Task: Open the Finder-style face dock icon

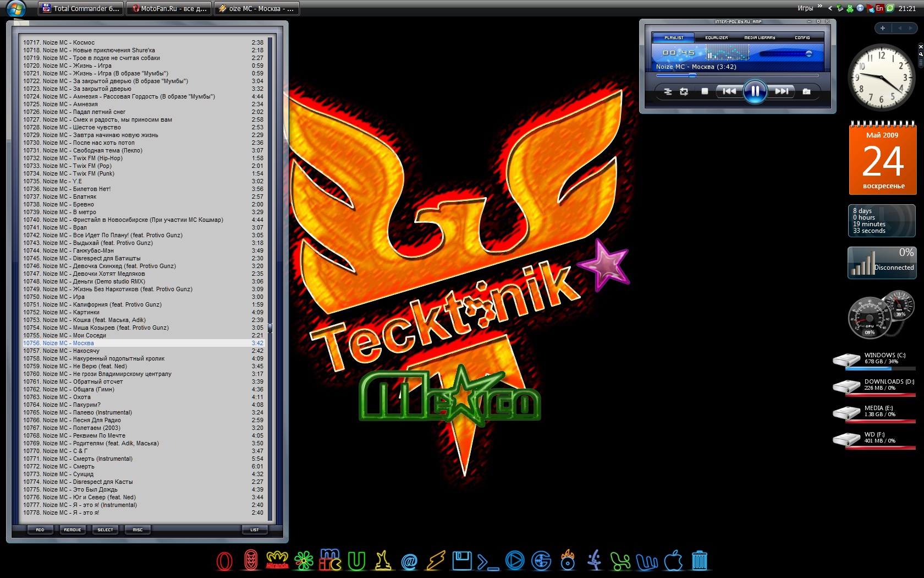Action: point(594,560)
